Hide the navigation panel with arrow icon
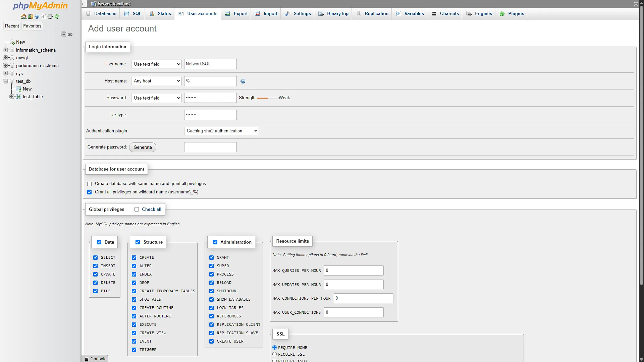 tap(84, 4)
